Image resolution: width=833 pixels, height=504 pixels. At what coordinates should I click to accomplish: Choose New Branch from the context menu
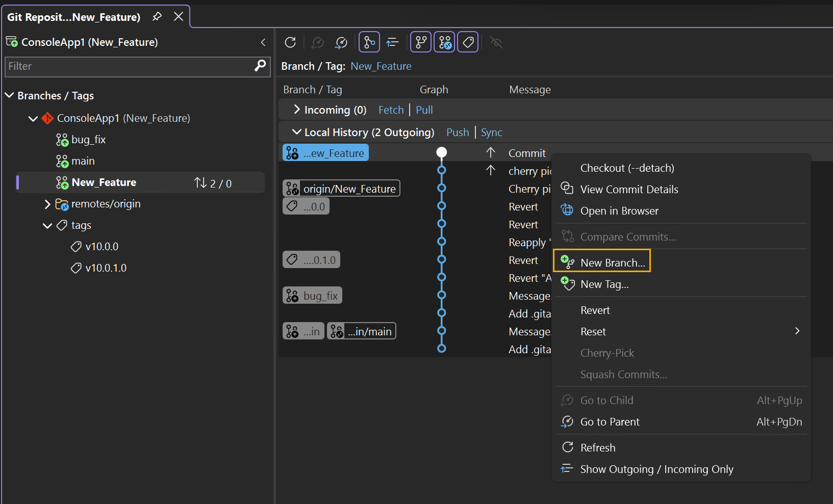tap(613, 262)
